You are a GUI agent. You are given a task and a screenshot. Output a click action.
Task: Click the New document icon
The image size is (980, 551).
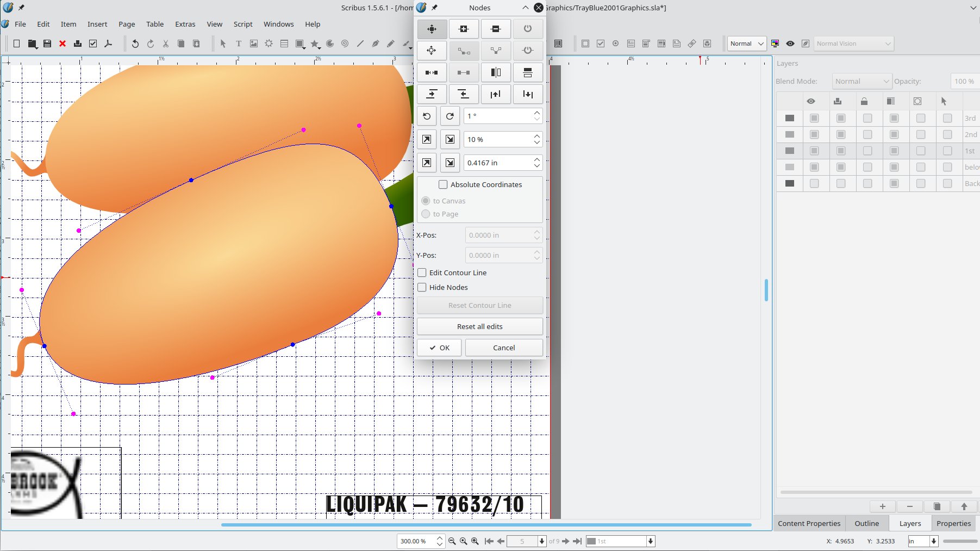pos(16,44)
